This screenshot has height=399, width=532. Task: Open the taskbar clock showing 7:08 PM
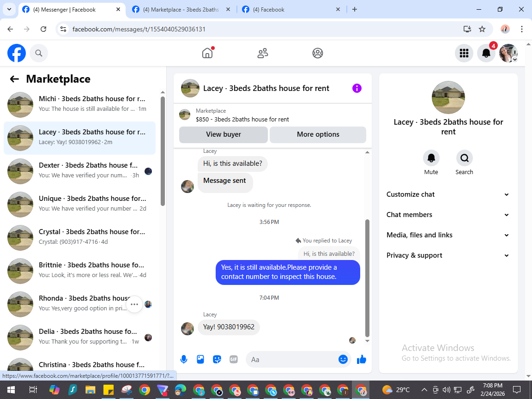pos(493,390)
